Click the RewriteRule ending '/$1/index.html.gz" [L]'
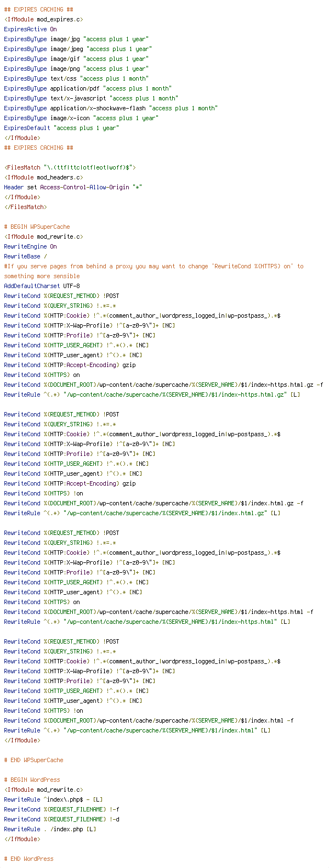The width and height of the screenshot is (329, 868). (142, 513)
